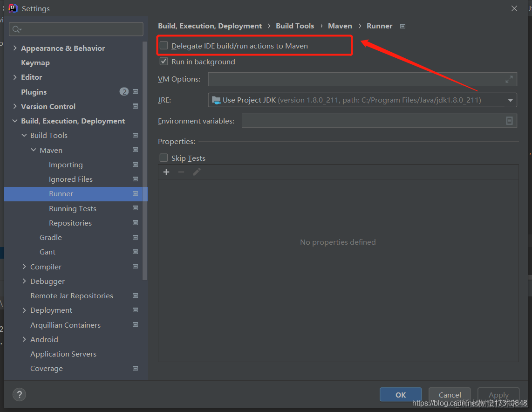Click project icon beside Repositories row

[136, 223]
